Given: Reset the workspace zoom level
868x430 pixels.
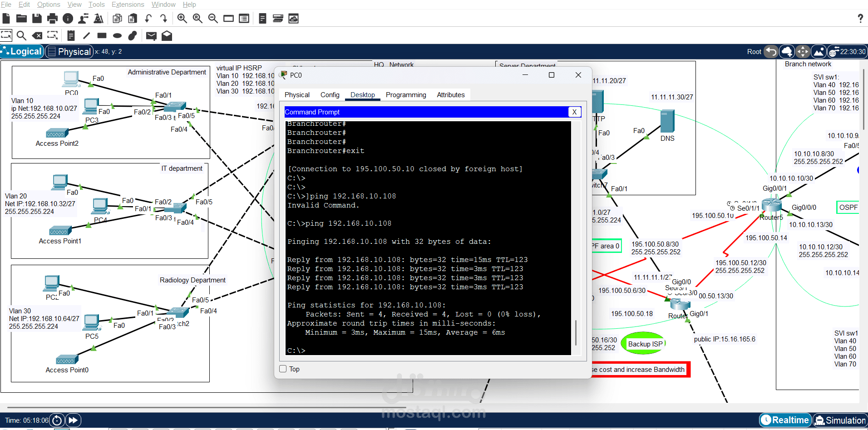Looking at the screenshot, I should (x=197, y=19).
